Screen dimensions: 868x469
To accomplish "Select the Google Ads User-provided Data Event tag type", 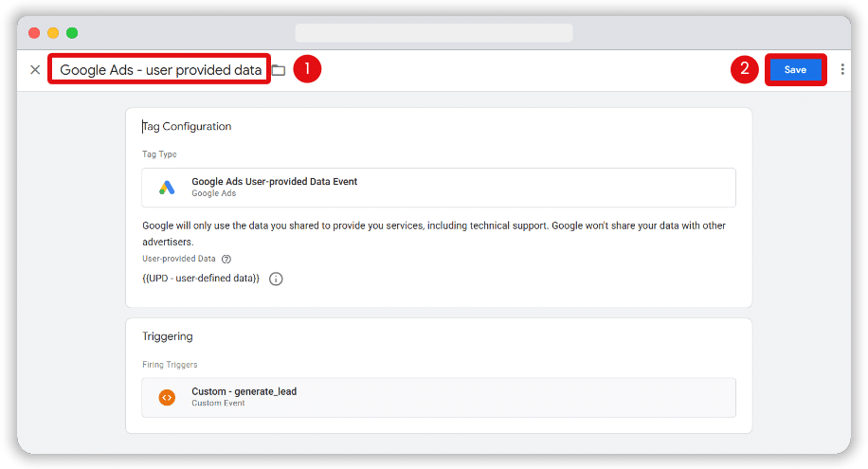I will [439, 188].
